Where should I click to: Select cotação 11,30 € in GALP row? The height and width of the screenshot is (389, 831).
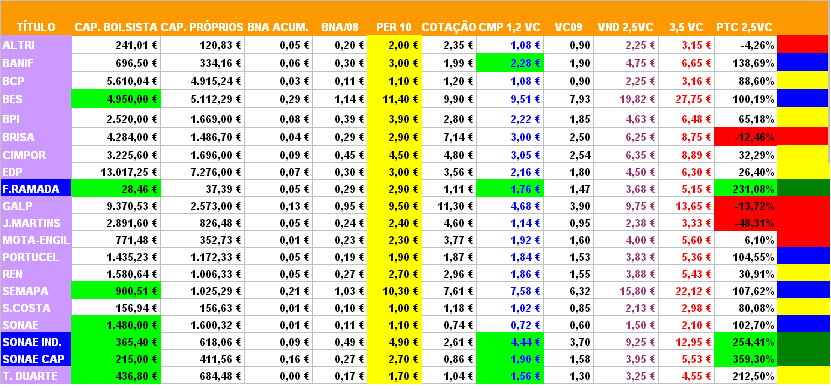[x=449, y=206]
